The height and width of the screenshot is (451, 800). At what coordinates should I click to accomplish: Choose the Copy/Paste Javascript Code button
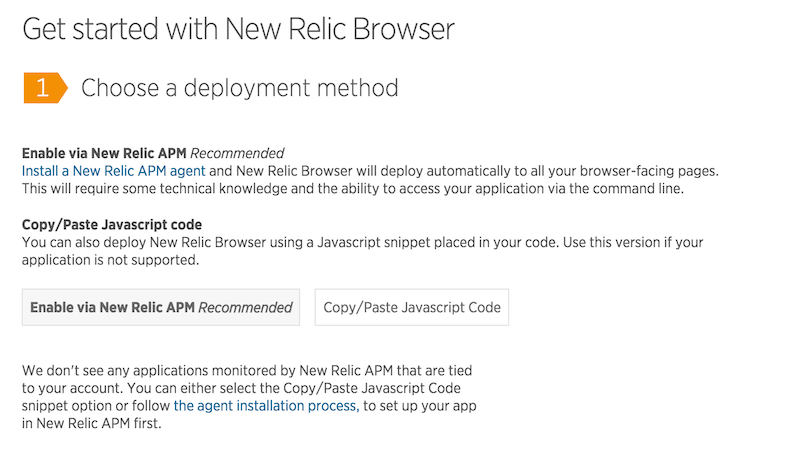point(412,307)
